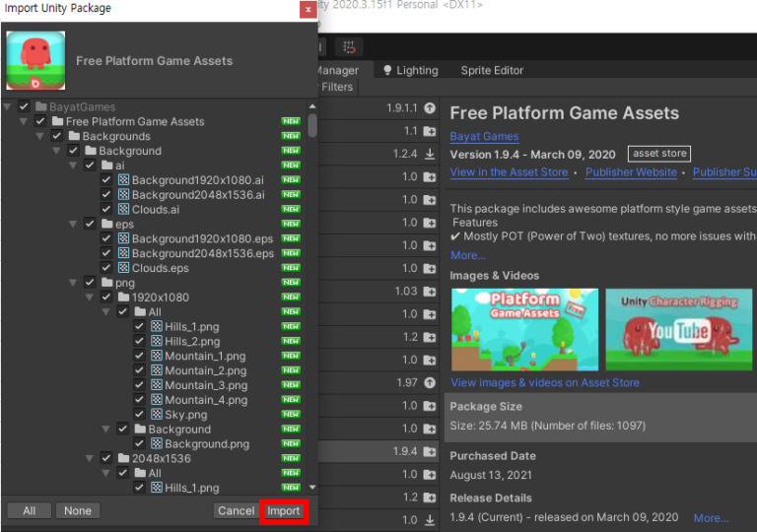Viewport: 757px width, 532px height.
Task: Click the update arrow icon beside version 1.97
Action: [430, 383]
